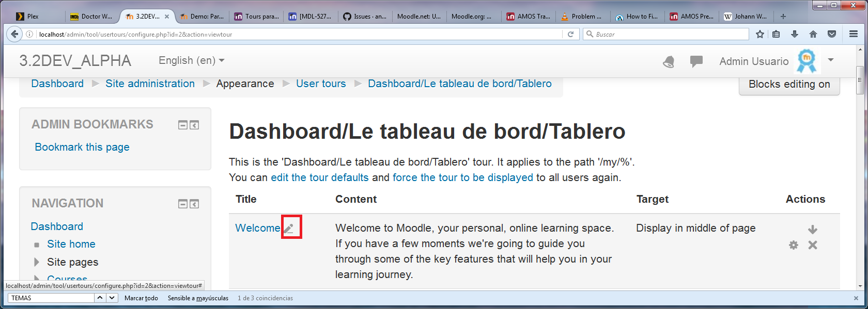Find next match with the down arrow

[x=112, y=298]
